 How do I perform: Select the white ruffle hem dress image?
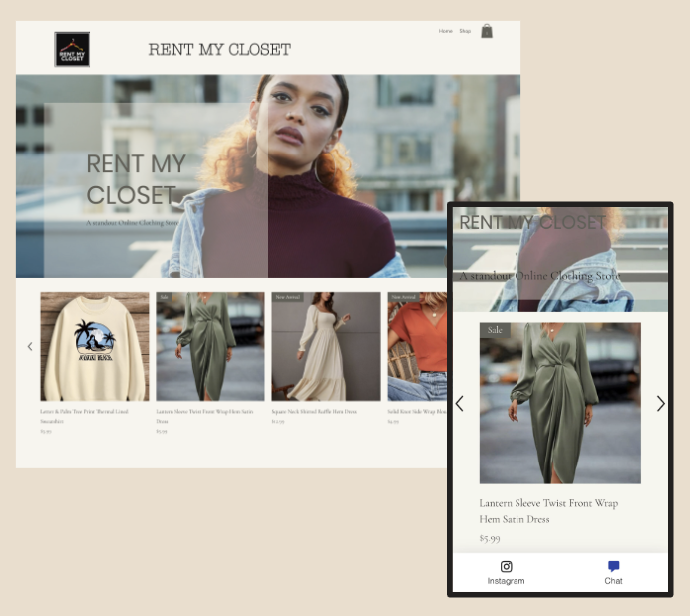(325, 346)
